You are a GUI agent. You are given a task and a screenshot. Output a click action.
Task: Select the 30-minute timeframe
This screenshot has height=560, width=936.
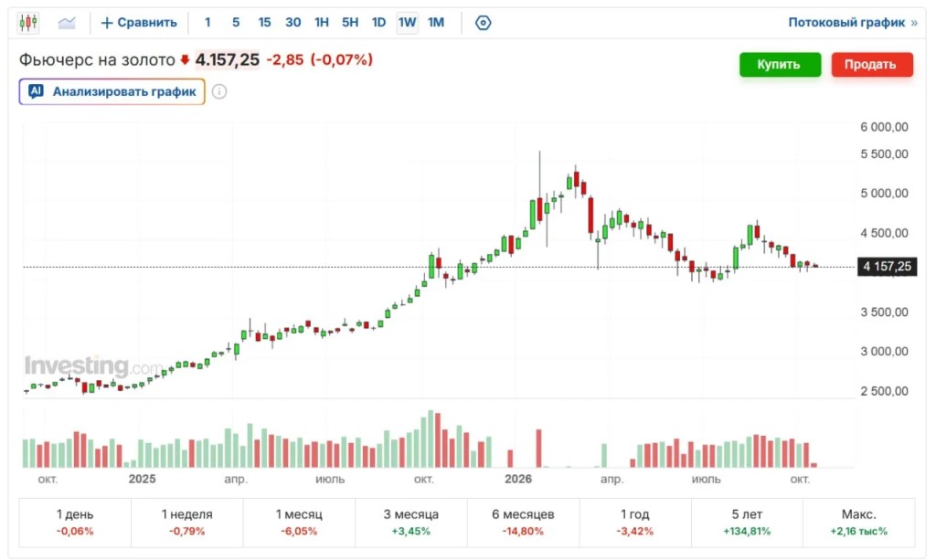click(x=293, y=23)
